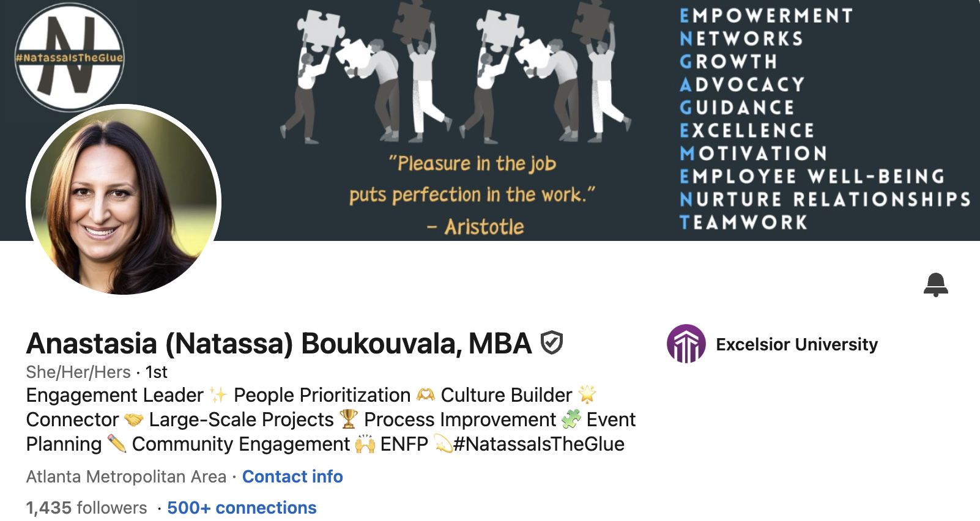Screen dimensions: 980x521
Task: Click the 1,435 followers count
Action: coord(86,508)
